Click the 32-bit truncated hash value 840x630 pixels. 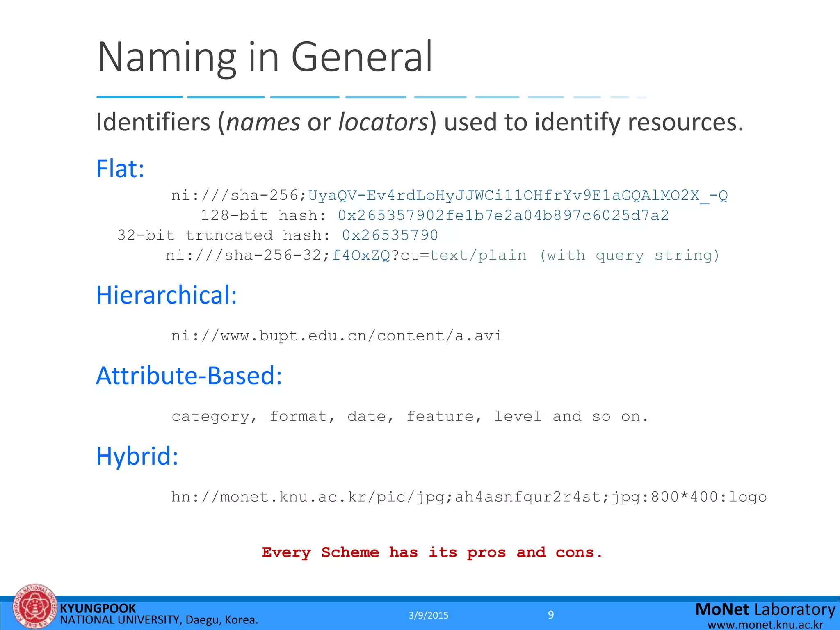coord(390,235)
